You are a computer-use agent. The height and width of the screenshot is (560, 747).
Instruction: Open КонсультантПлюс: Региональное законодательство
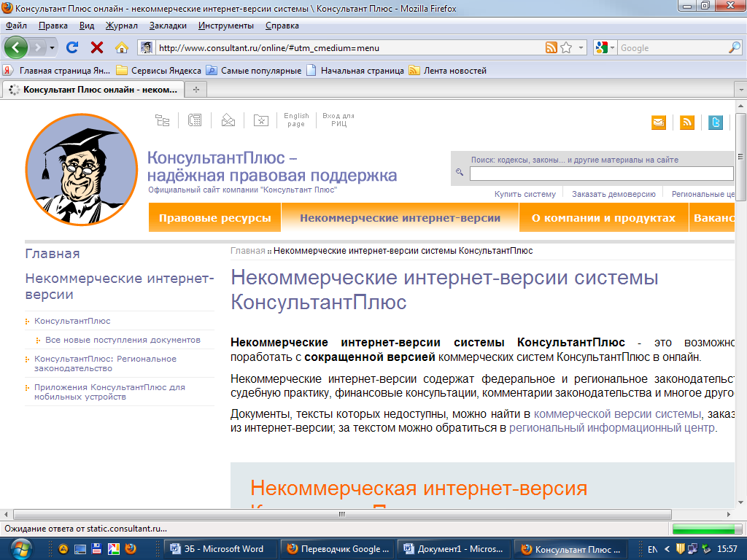point(105,363)
